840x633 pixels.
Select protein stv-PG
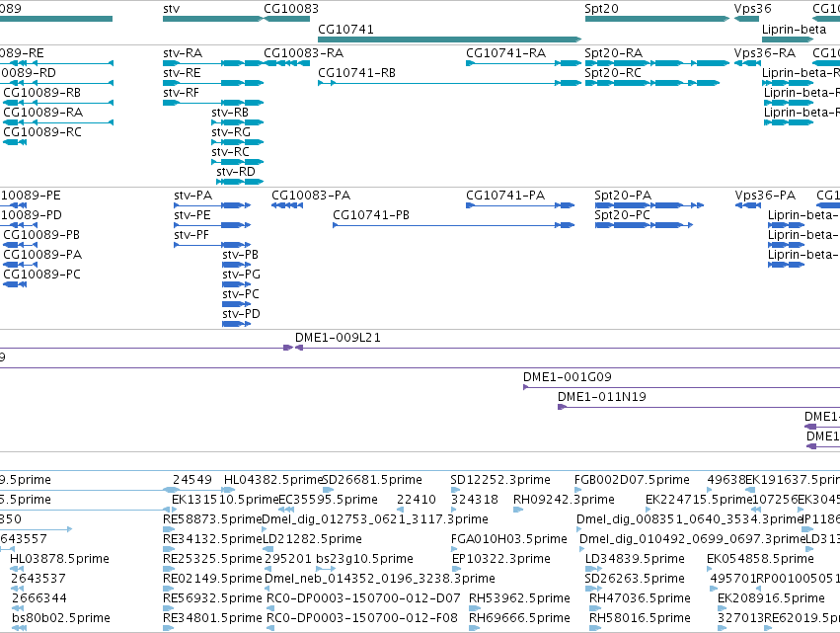coord(236,284)
